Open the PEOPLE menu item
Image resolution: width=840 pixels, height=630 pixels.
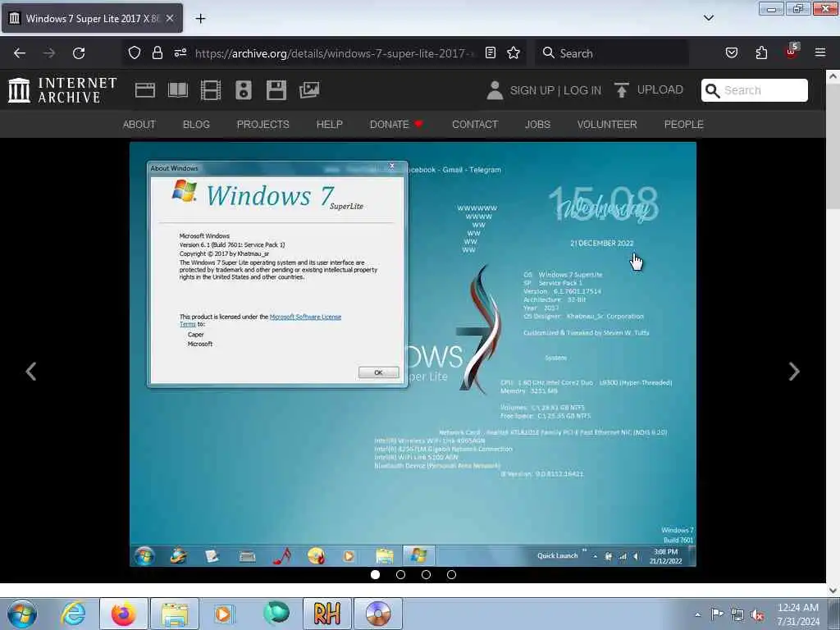click(683, 125)
